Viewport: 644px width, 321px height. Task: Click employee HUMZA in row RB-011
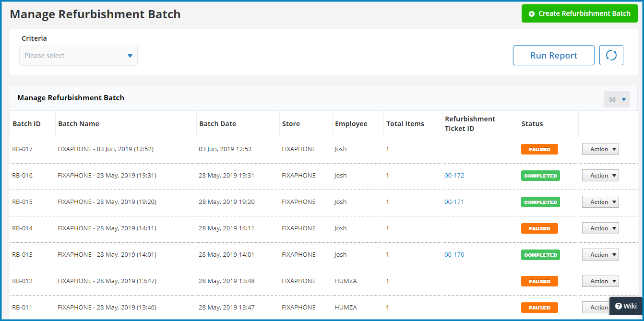(x=346, y=308)
